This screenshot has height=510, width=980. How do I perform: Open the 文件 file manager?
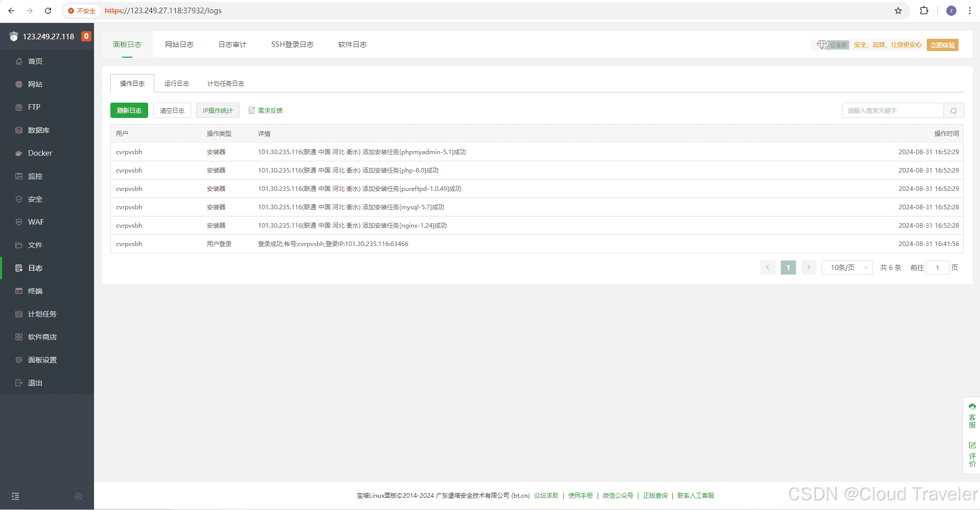(x=34, y=245)
